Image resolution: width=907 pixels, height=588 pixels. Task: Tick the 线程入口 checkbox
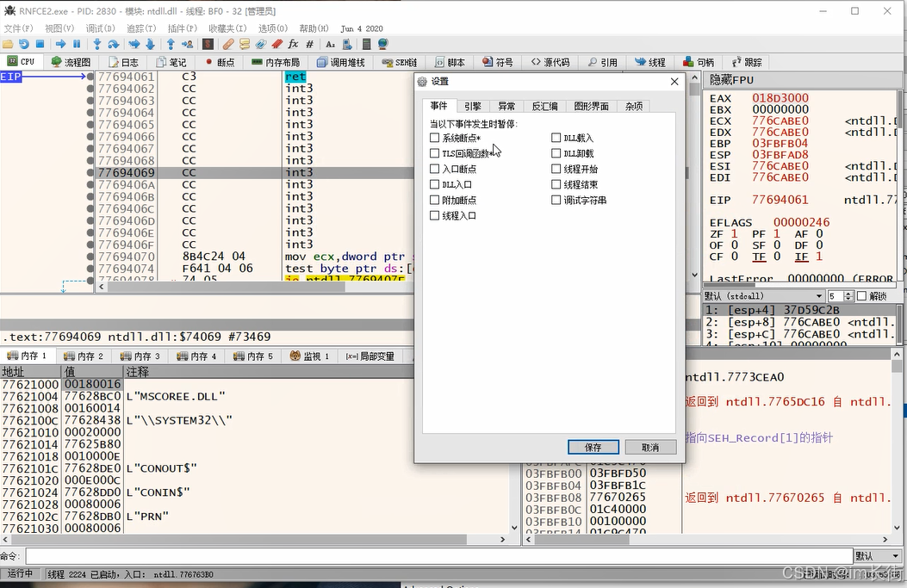(x=434, y=216)
